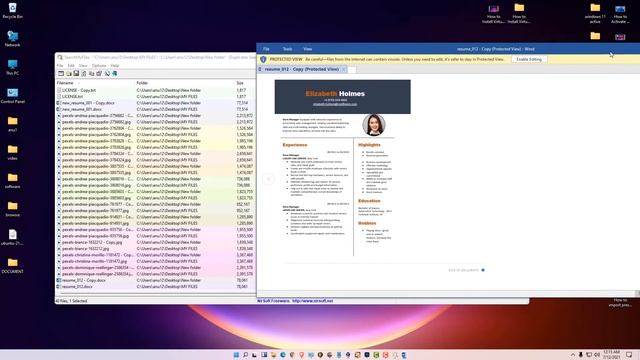This screenshot has width=640, height=360.
Task: Click the floppy-disk Save icon in the SearchMyFiles toolbar
Action: 76,73
